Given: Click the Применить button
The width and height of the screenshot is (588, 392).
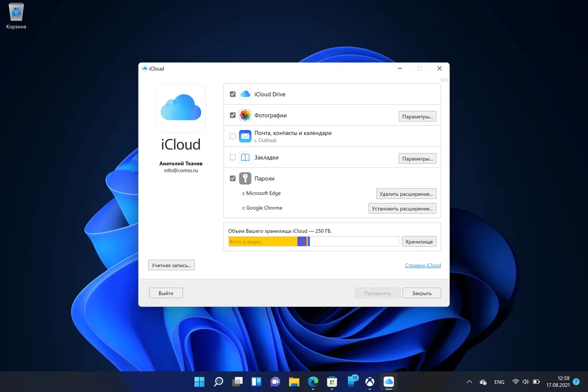Looking at the screenshot, I should coord(378,293).
